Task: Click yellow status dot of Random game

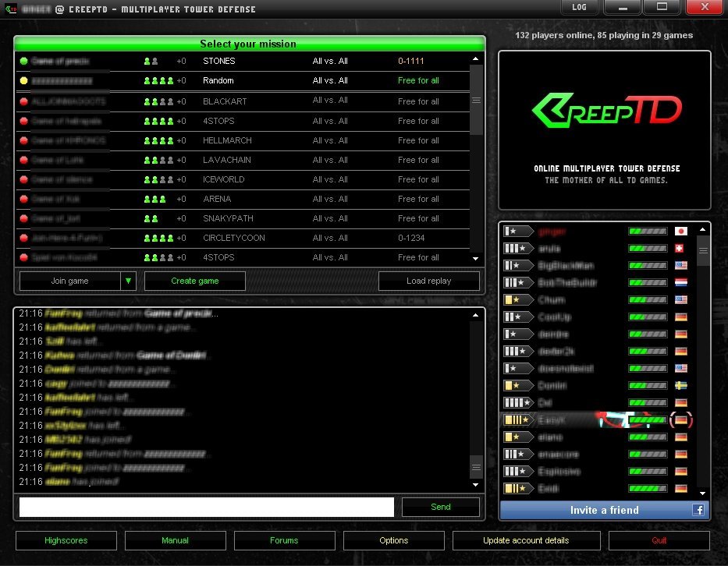Action: pyautogui.click(x=23, y=81)
